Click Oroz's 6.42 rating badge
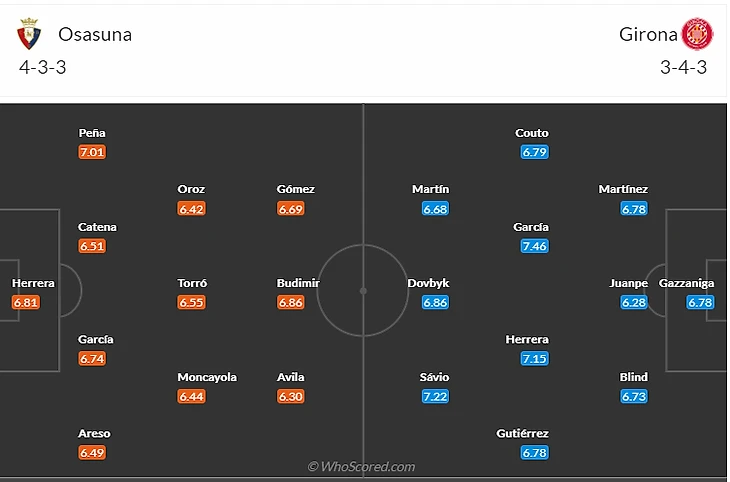This screenshot has height=482, width=730. tap(191, 209)
